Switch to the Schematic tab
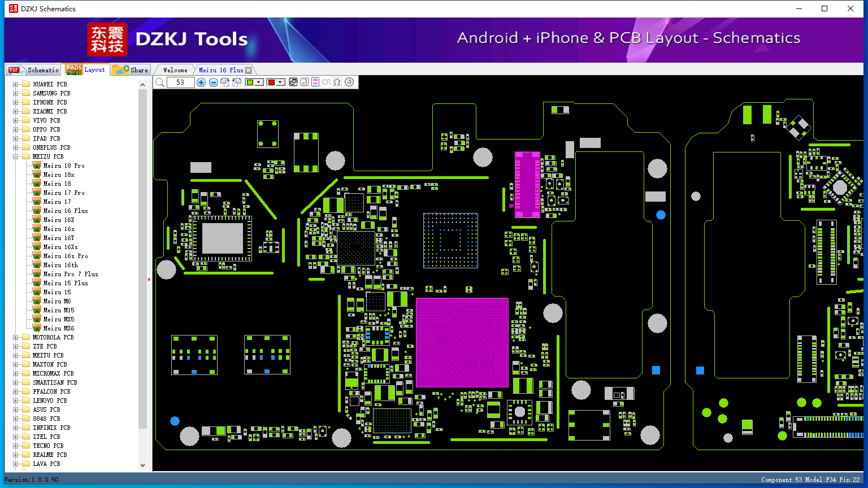 (x=33, y=70)
